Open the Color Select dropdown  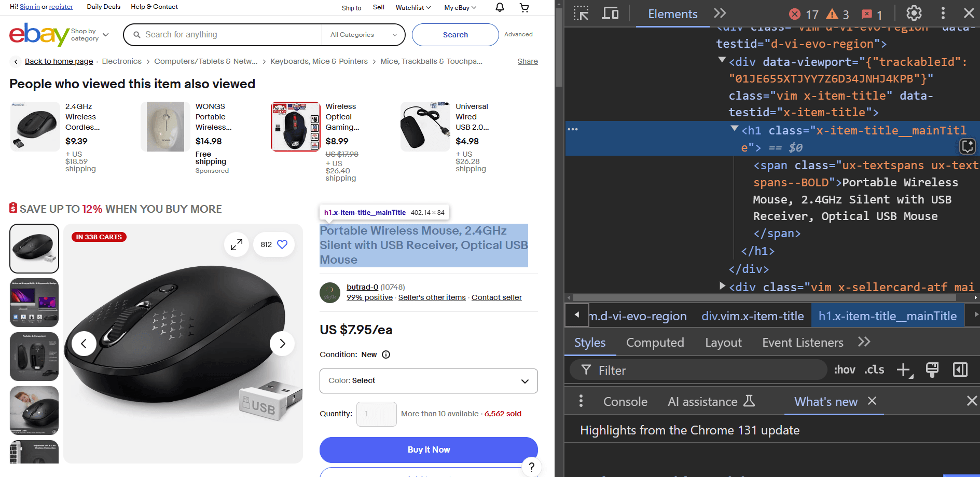coord(429,381)
